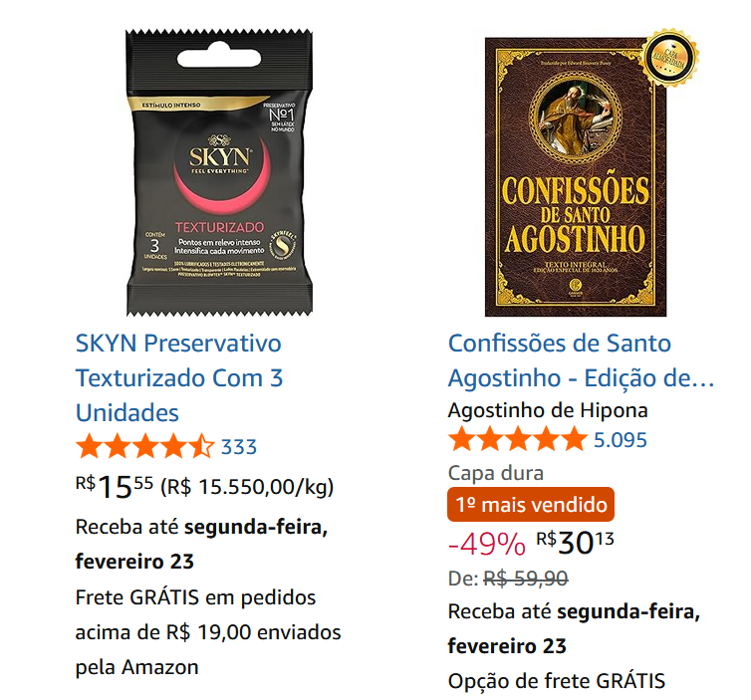Click the R$ 30,13 discounted price
The width and height of the screenshot is (751, 700).
(575, 543)
